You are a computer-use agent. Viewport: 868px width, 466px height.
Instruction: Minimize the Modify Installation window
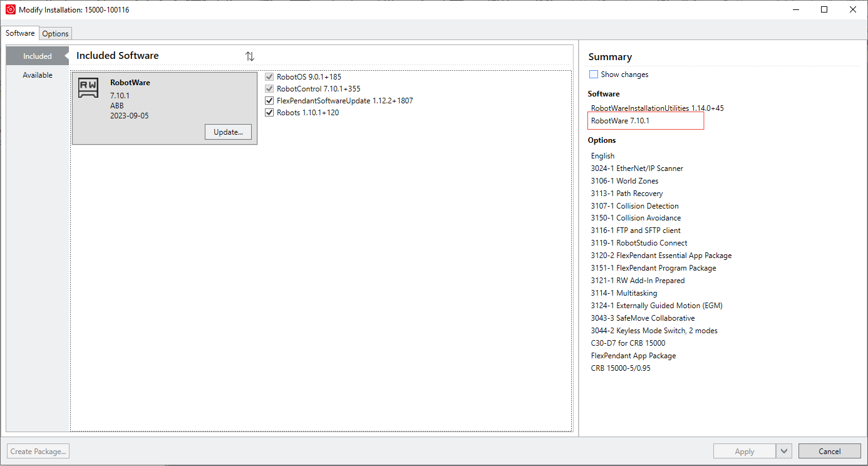795,9
